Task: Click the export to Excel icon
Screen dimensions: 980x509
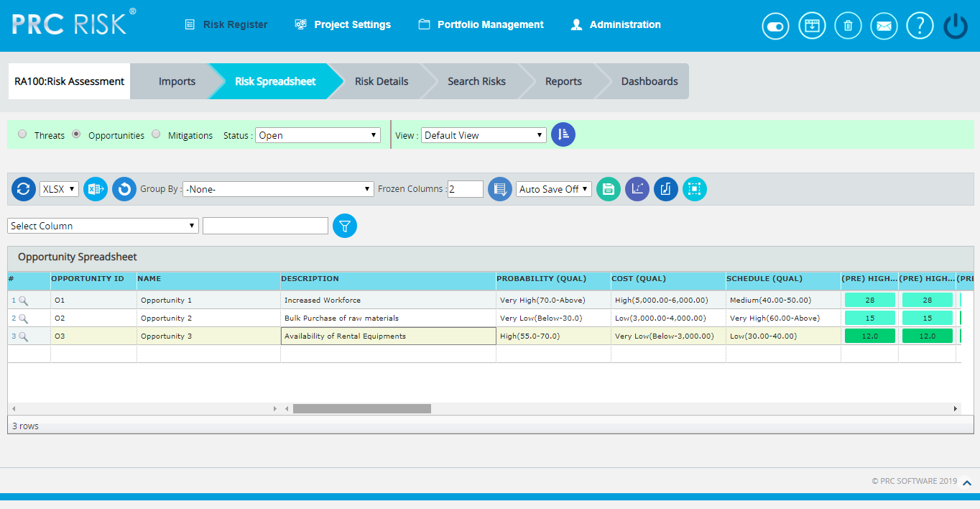Action: pyautogui.click(x=96, y=189)
